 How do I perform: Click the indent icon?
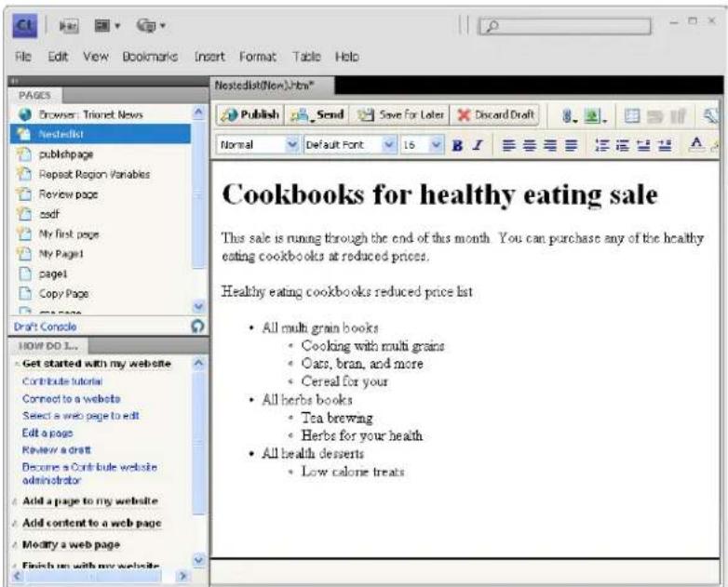pyautogui.click(x=665, y=145)
